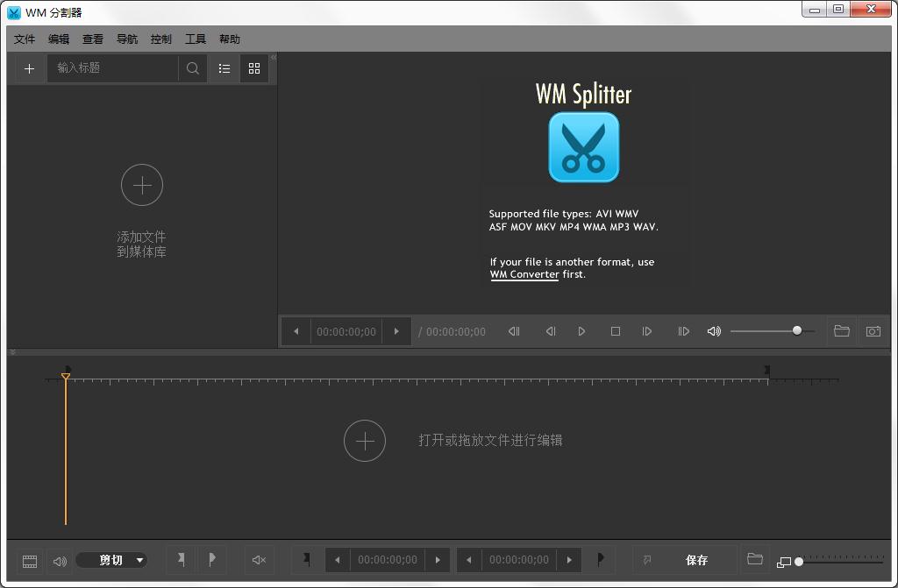Image resolution: width=898 pixels, height=588 pixels.
Task: Collapse the media library panel chevron
Action: [273, 58]
